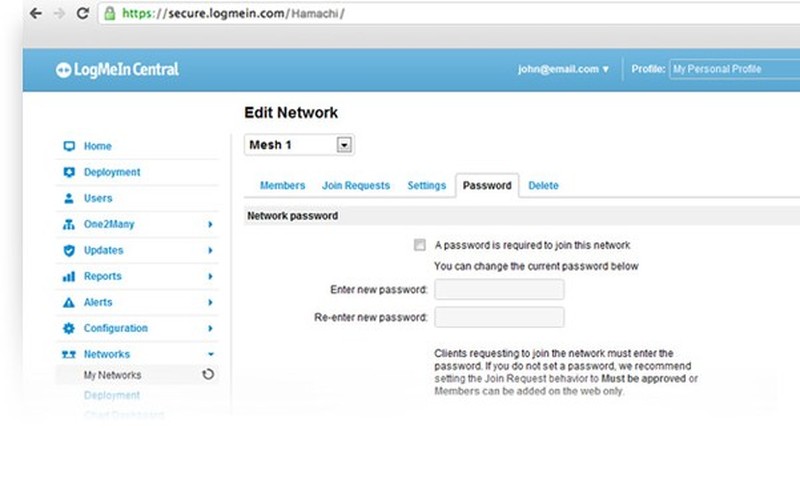Open the Mesh 1 network dropdown

click(344, 145)
